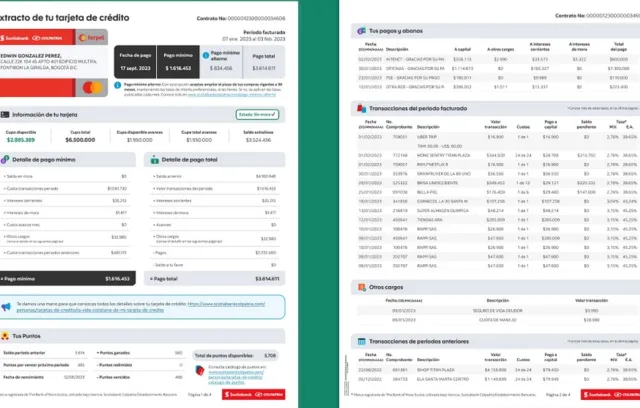Click the Cupo total avances value
This screenshot has height=408, width=640.
point(199,140)
